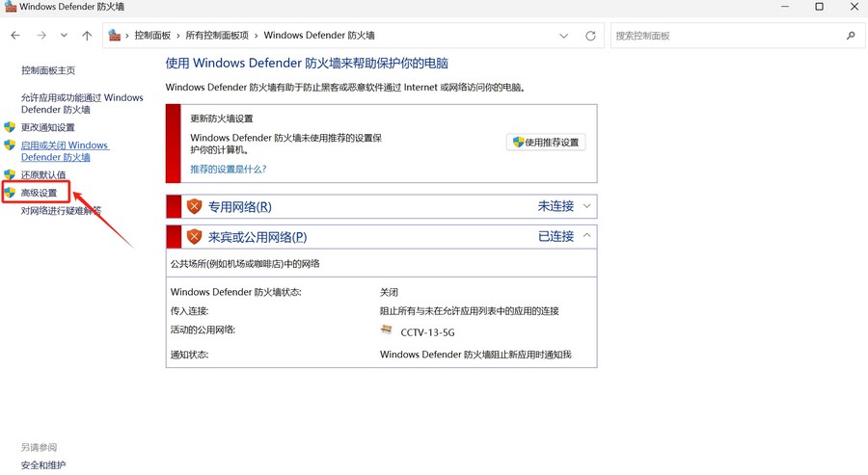The image size is (868, 475).
Task: Select the 专用网络(R) section header
Action: pyautogui.click(x=381, y=206)
